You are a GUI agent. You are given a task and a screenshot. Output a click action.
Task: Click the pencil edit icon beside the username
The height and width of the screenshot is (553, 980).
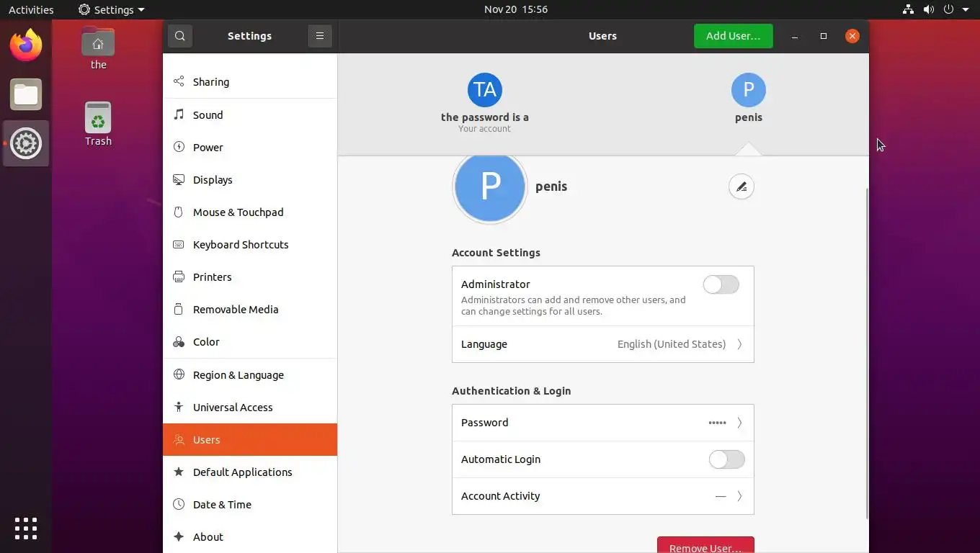[741, 187]
